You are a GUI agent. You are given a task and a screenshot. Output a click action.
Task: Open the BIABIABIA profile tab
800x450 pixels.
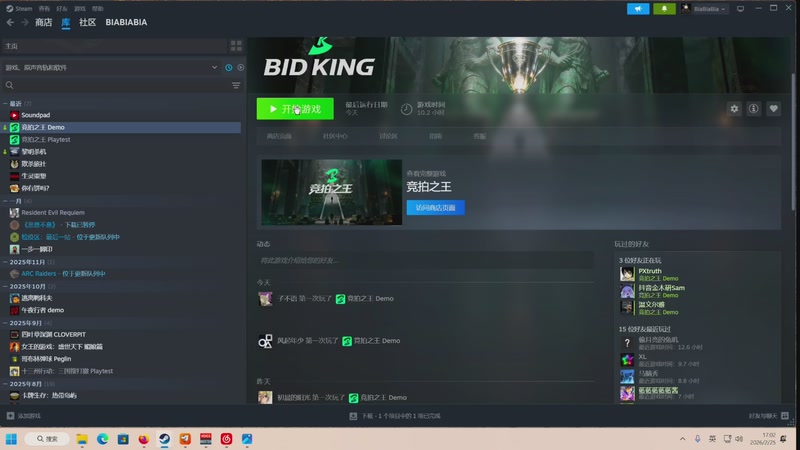click(x=126, y=22)
